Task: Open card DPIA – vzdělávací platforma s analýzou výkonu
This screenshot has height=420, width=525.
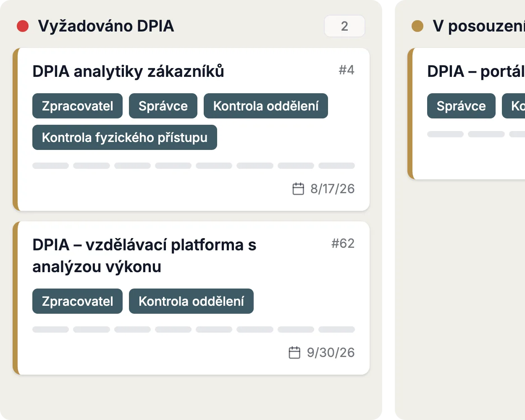Action: (191, 298)
